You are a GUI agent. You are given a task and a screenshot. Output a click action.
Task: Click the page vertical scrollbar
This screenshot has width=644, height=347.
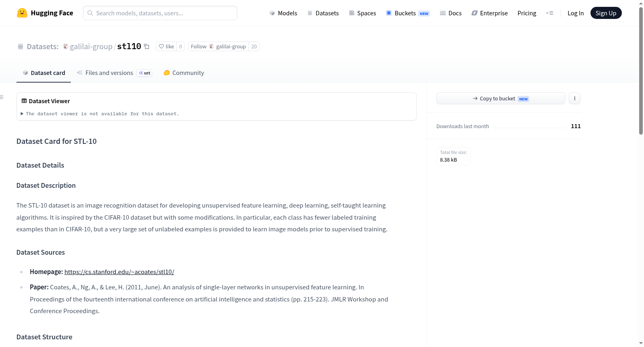coord(641,71)
